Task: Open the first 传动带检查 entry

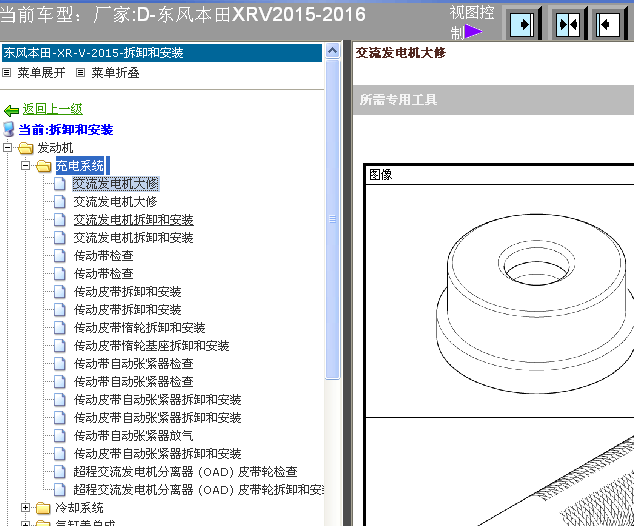Action: [x=104, y=256]
